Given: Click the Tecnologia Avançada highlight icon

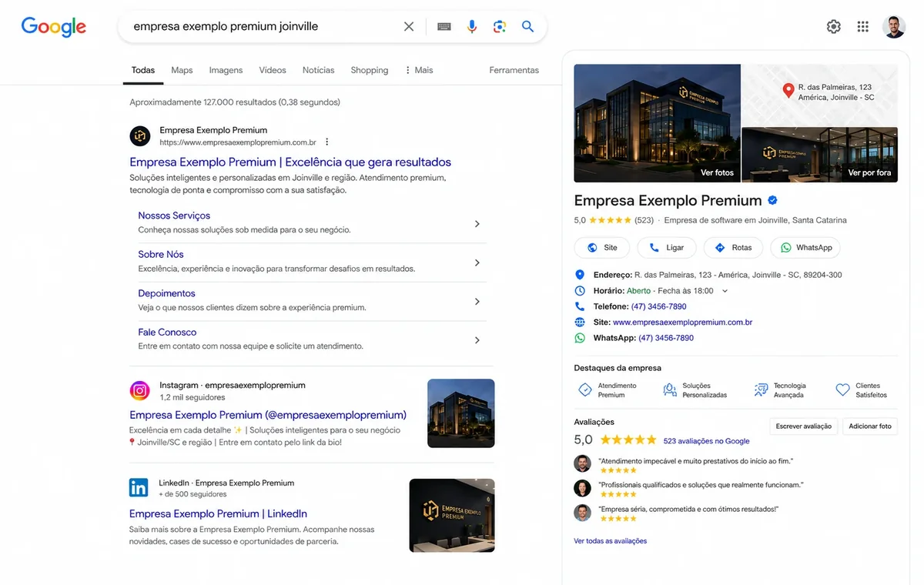Looking at the screenshot, I should pyautogui.click(x=761, y=390).
